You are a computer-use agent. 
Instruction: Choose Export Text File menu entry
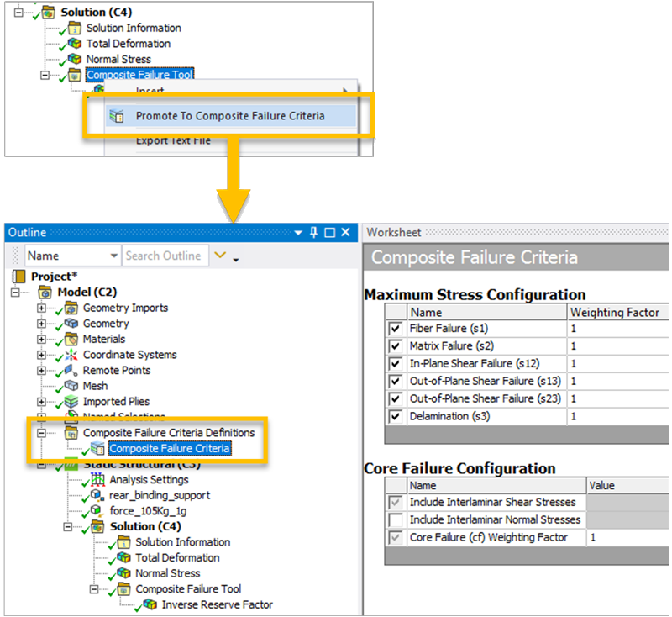click(x=173, y=140)
